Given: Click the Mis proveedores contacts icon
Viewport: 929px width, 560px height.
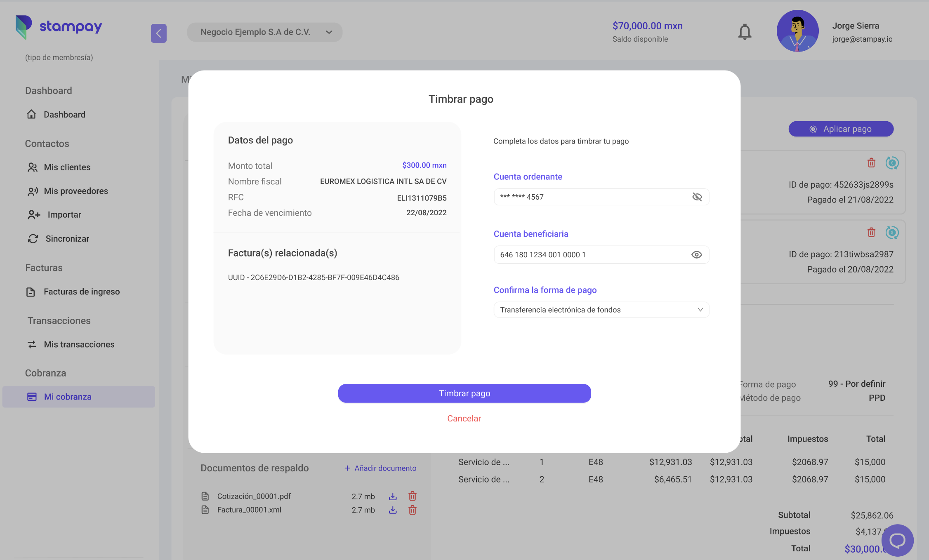Looking at the screenshot, I should (33, 191).
